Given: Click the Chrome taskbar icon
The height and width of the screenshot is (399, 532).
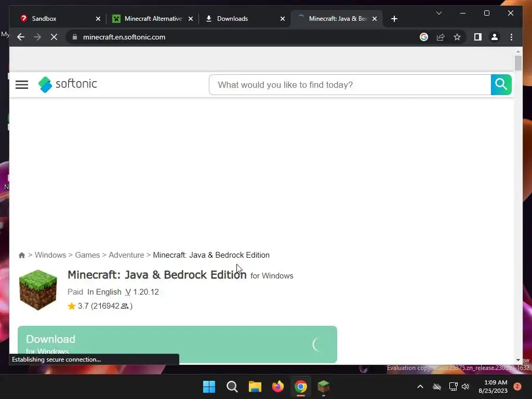Looking at the screenshot, I should (x=301, y=387).
